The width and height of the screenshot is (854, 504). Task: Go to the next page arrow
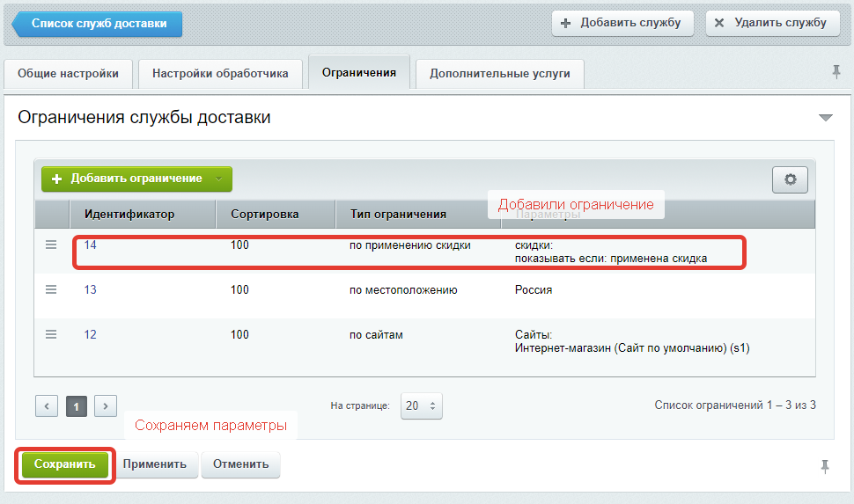pyautogui.click(x=106, y=405)
